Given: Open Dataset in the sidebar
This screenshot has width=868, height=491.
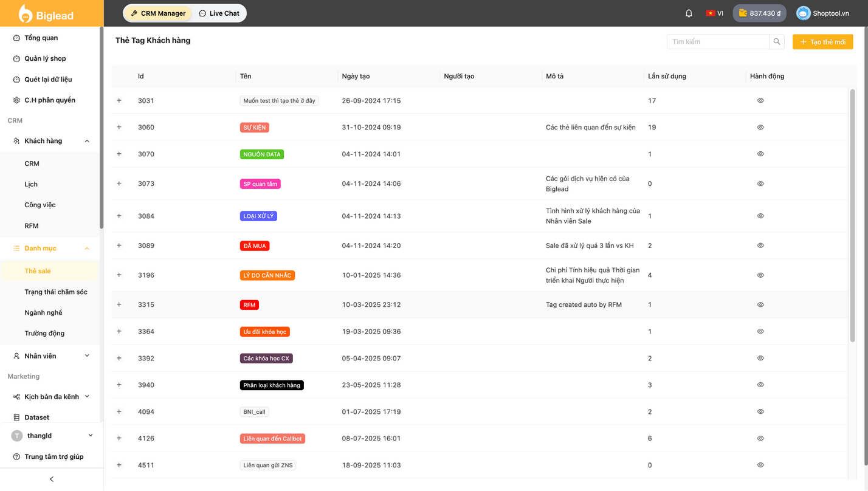Looking at the screenshot, I should coord(36,417).
